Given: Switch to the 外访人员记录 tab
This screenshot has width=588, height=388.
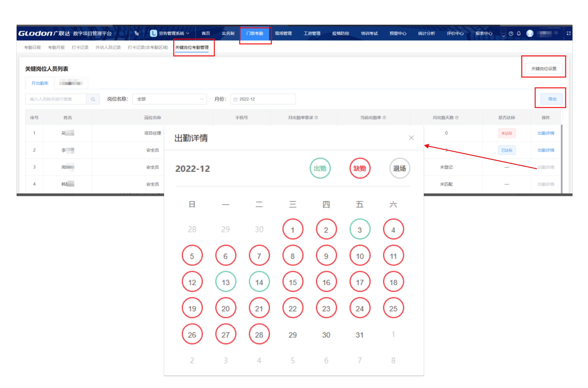Looking at the screenshot, I should point(108,47).
